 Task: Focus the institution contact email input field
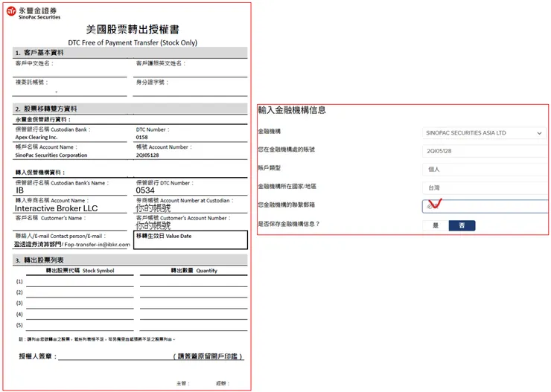(x=485, y=206)
